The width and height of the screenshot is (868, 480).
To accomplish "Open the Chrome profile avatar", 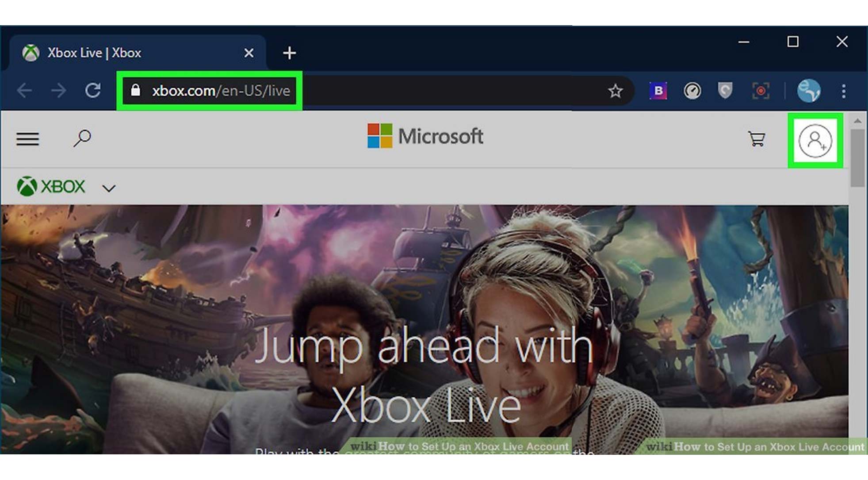I will pos(809,91).
